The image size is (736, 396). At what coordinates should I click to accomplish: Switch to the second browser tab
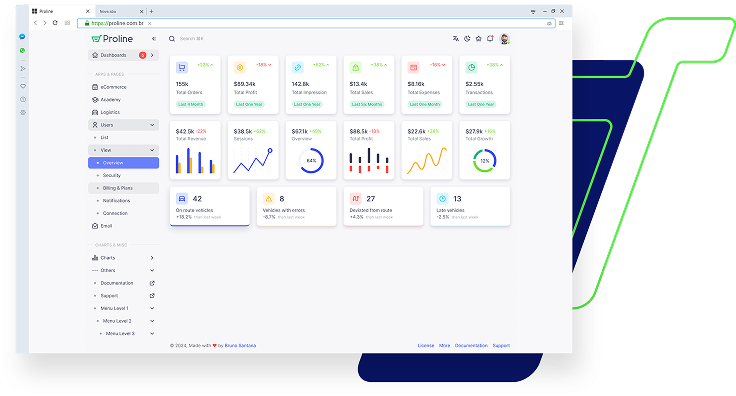coord(120,11)
